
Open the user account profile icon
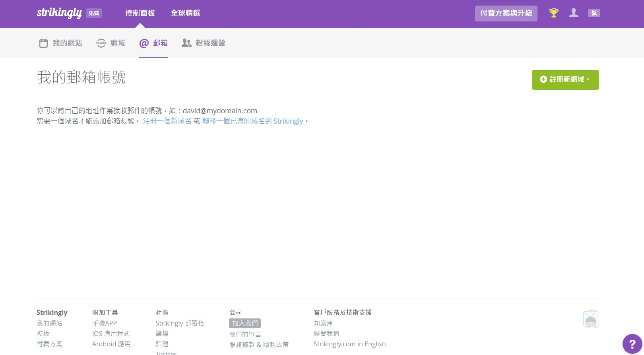coord(573,13)
